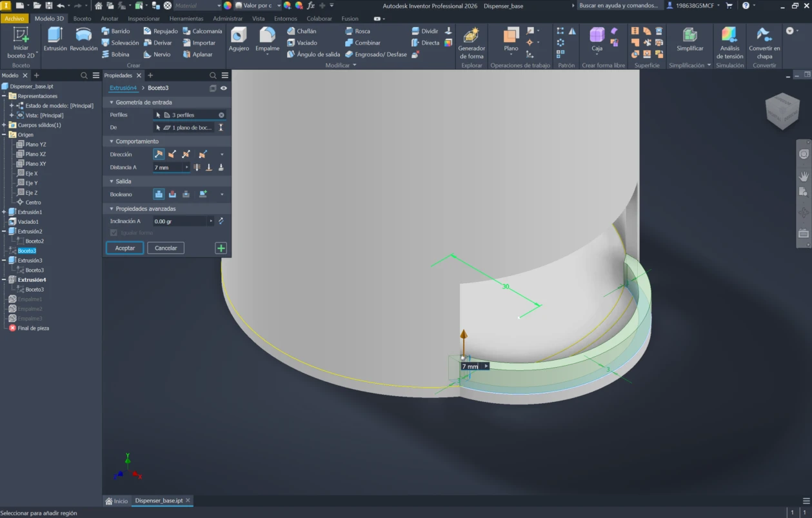Select the Nervio rib tool

[x=157, y=54]
